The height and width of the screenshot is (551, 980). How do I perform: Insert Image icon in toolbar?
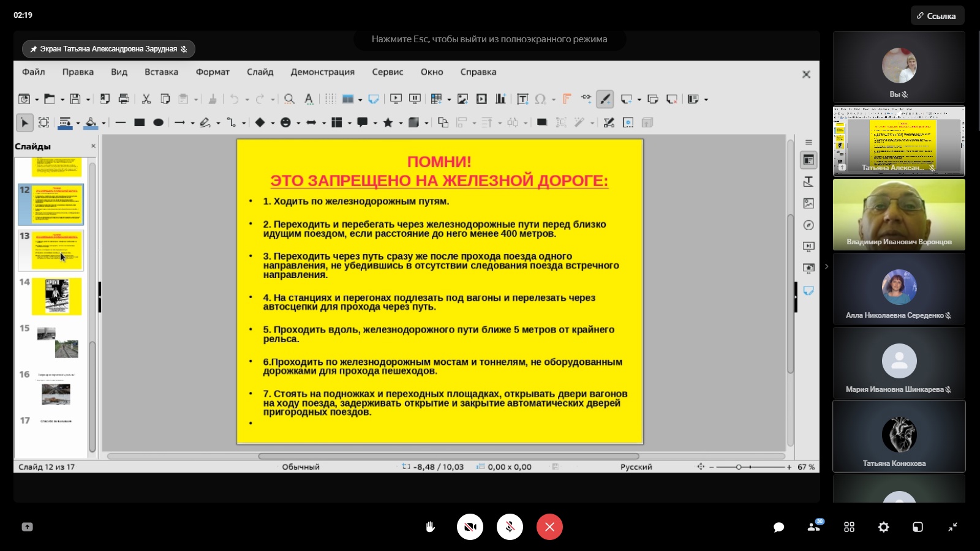pyautogui.click(x=462, y=99)
